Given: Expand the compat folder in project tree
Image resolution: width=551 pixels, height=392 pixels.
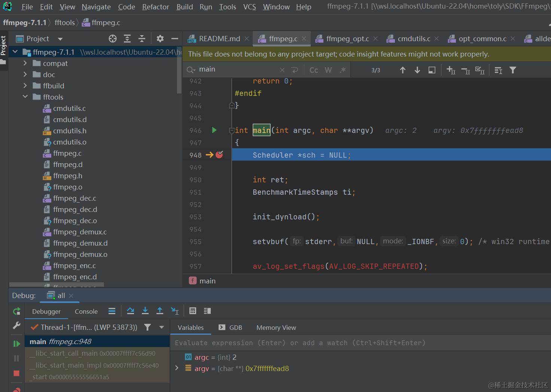Looking at the screenshot, I should (25, 63).
